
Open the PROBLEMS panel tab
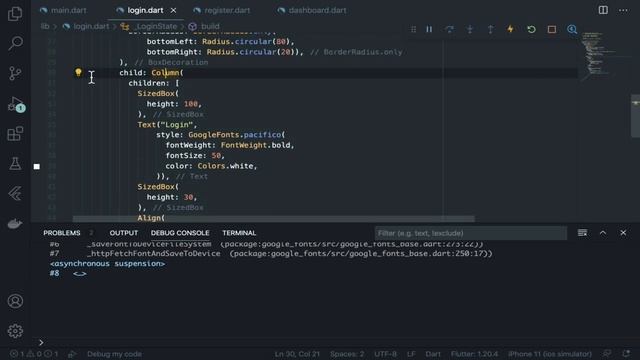62,233
